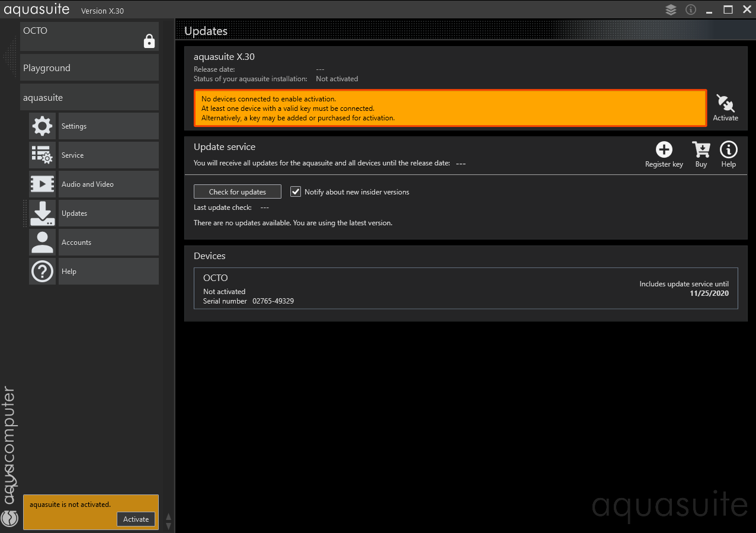Open the OCTO device section
The height and width of the screenshot is (533, 756).
89,37
